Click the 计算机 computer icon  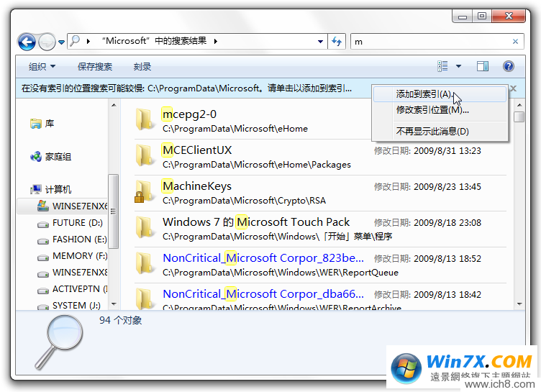(36, 189)
